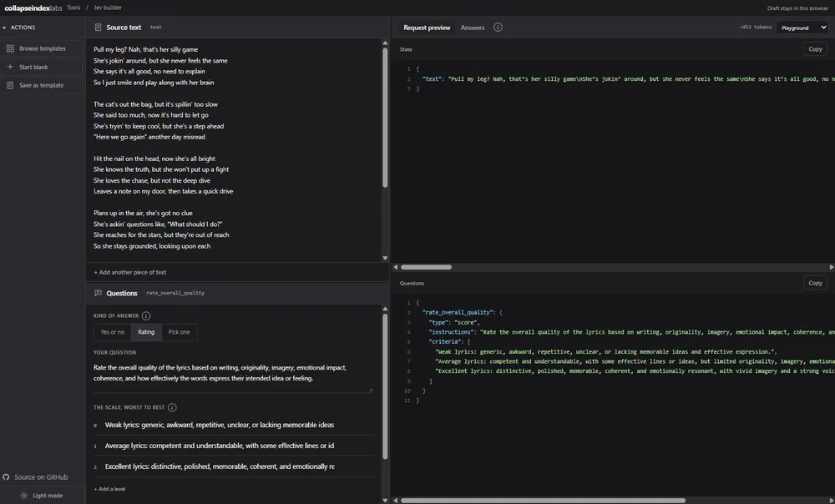The width and height of the screenshot is (835, 504).
Task: Click the Questions panel scroll-down arrow
Action: coord(385,501)
